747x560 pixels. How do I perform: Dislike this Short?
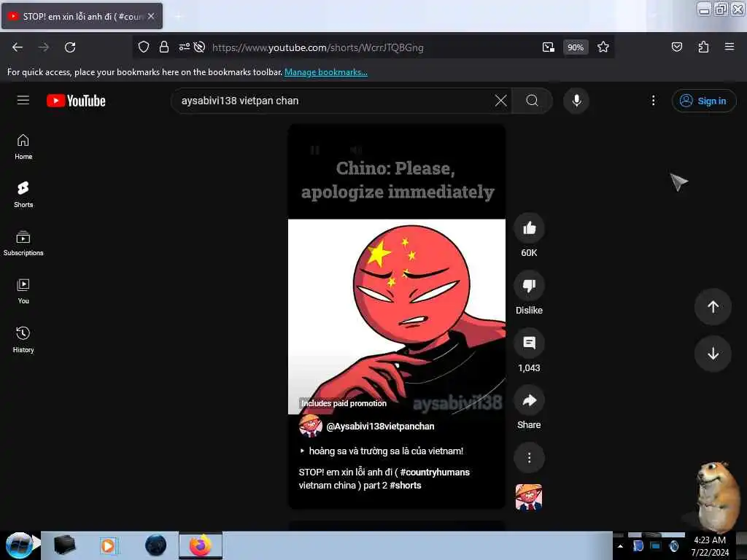pyautogui.click(x=529, y=286)
